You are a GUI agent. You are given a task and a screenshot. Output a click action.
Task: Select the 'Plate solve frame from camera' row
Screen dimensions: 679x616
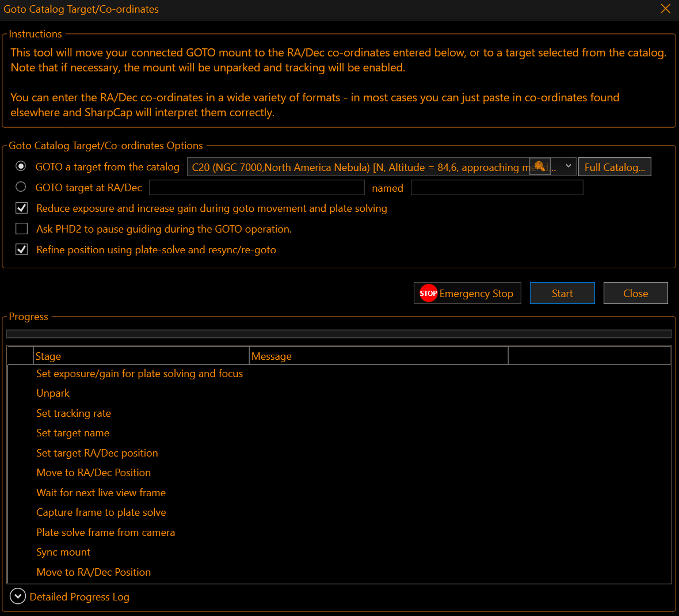tap(338, 532)
